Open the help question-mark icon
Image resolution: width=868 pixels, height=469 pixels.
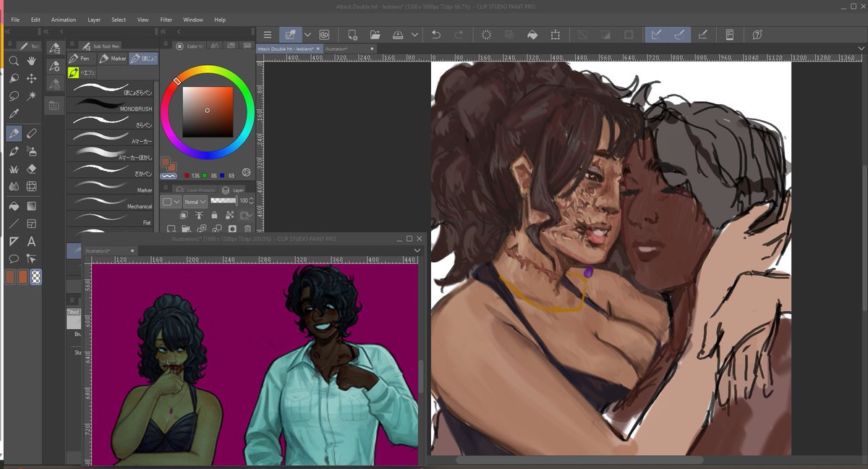coord(757,34)
